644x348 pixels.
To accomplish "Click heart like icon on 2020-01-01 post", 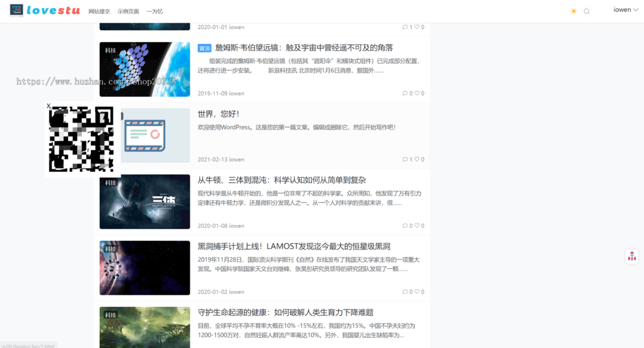I will coord(417,27).
